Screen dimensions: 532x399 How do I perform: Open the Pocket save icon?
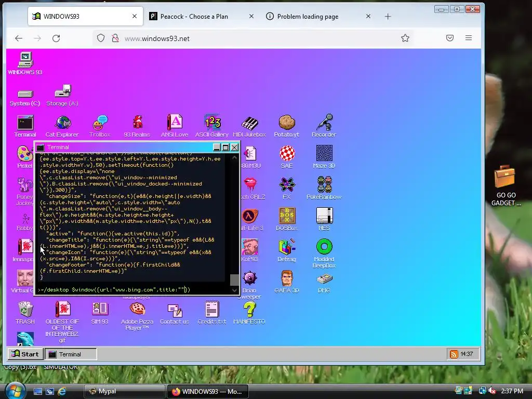[450, 38]
